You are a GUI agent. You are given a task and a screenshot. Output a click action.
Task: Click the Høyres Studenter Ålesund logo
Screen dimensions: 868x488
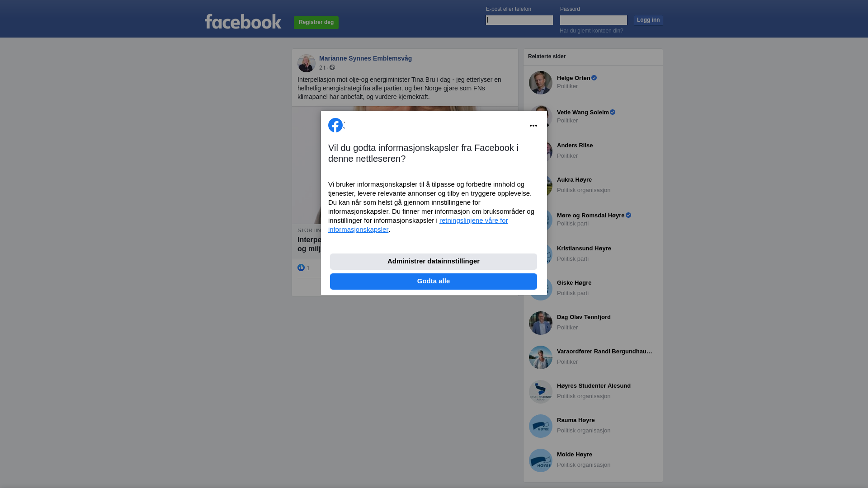pos(541,392)
